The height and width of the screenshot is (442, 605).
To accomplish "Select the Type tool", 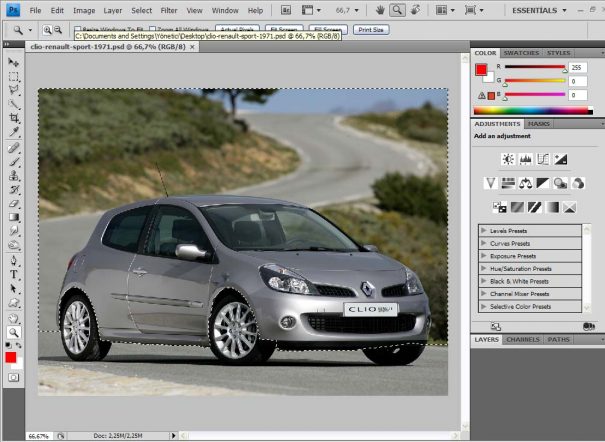I will pos(14,275).
